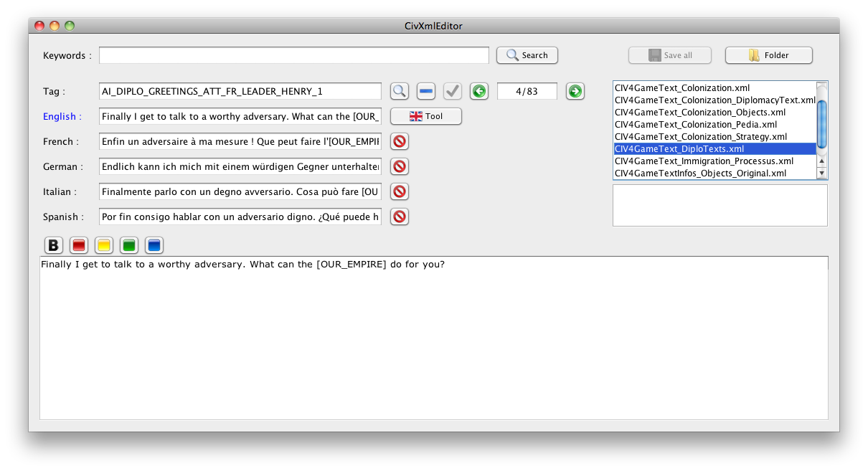Select CIV4GameText_Immigration_Processus.xml file

(715, 161)
